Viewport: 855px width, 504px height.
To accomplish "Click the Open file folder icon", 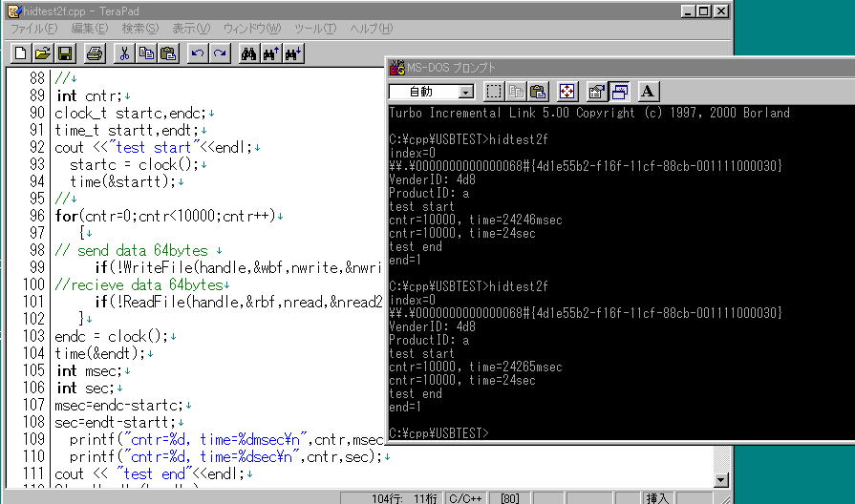I will 43,53.
